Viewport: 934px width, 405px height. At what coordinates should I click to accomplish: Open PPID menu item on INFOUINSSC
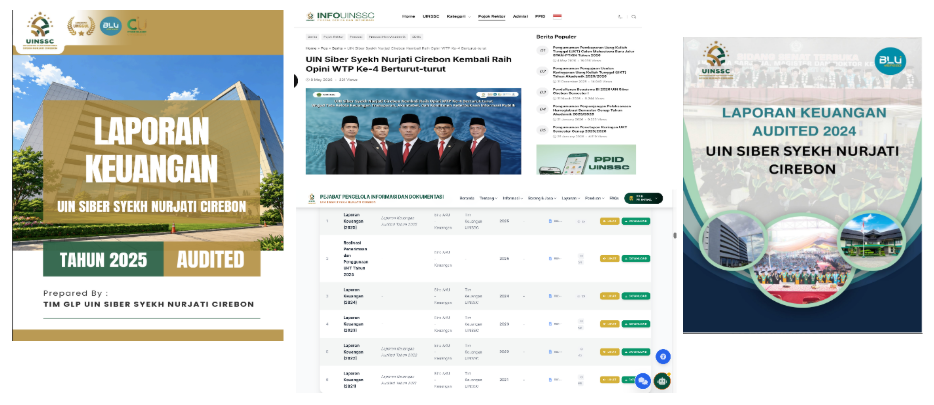(540, 17)
